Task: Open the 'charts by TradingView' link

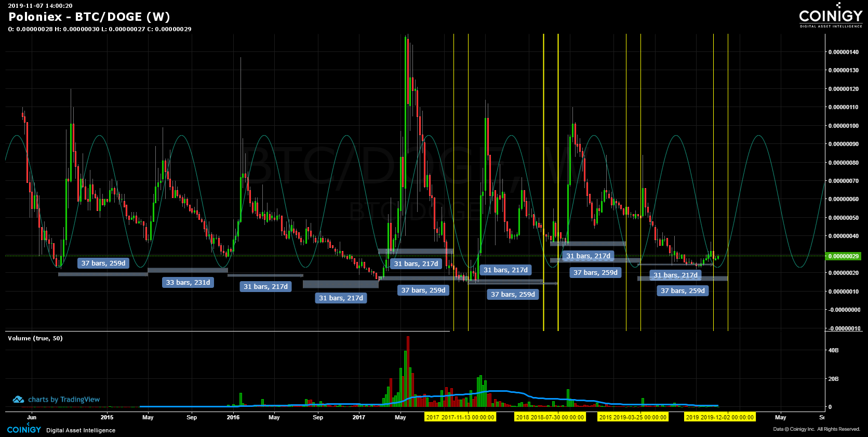Action: pyautogui.click(x=63, y=400)
